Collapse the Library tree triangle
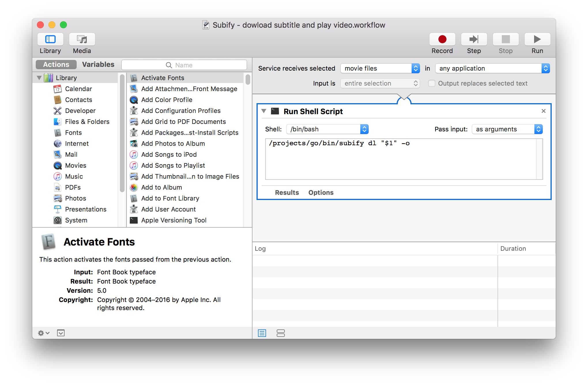 (x=39, y=78)
